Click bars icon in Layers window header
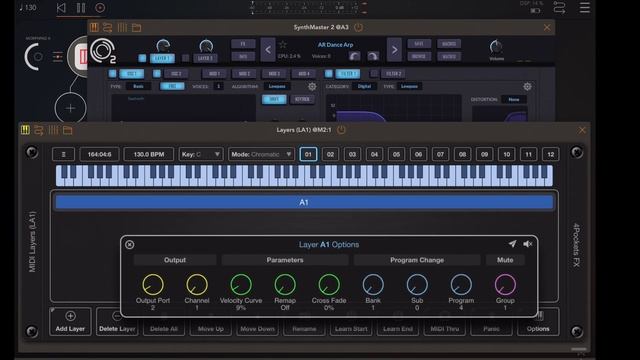 53,130
